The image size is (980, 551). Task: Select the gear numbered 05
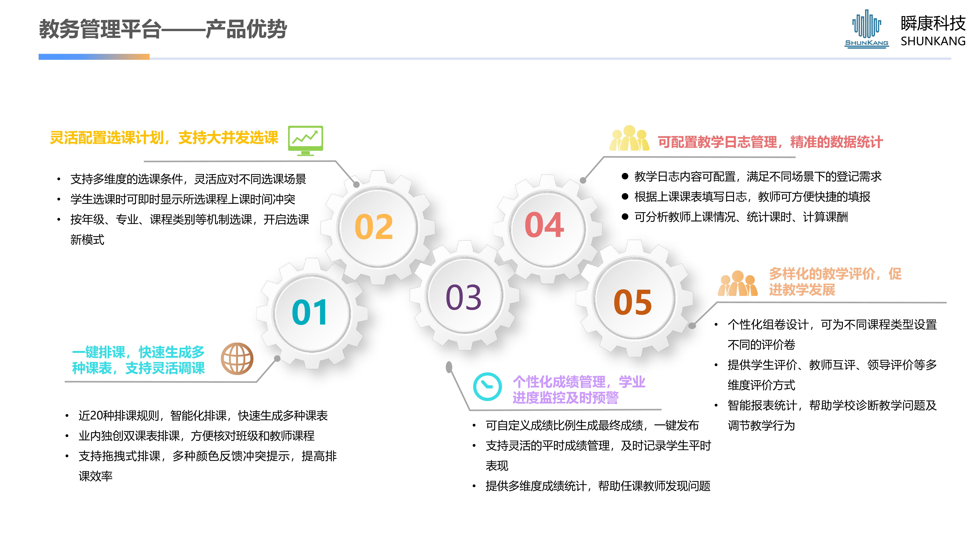pos(634,299)
